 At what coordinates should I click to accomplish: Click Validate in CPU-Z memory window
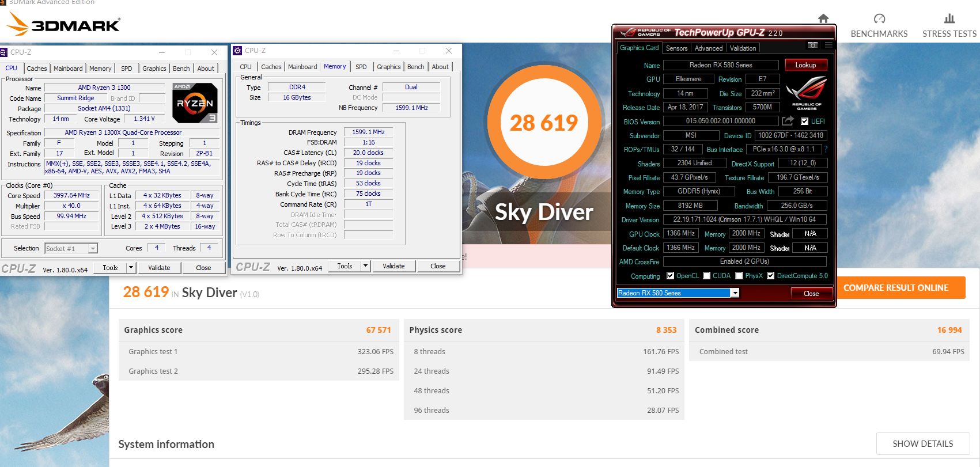pyautogui.click(x=393, y=265)
